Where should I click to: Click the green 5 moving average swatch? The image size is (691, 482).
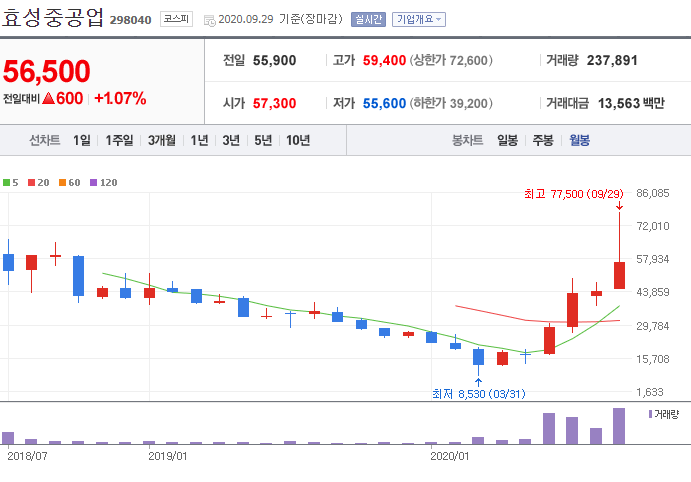click(x=6, y=182)
